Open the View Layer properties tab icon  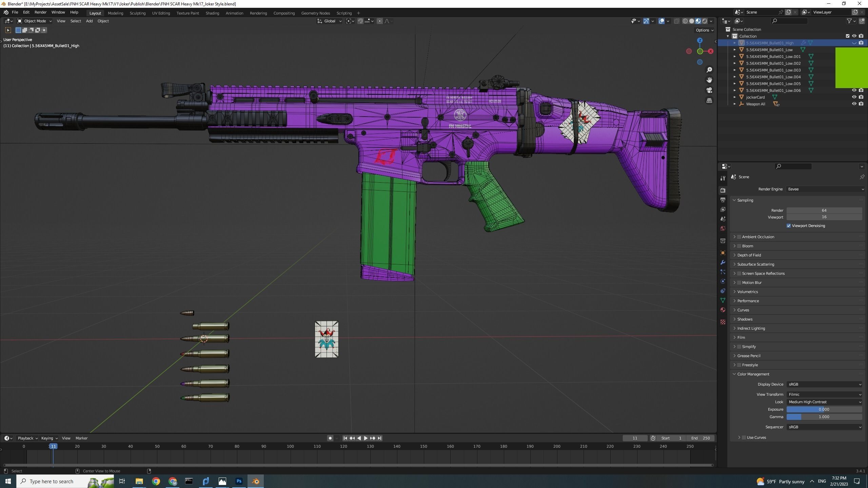pyautogui.click(x=723, y=209)
